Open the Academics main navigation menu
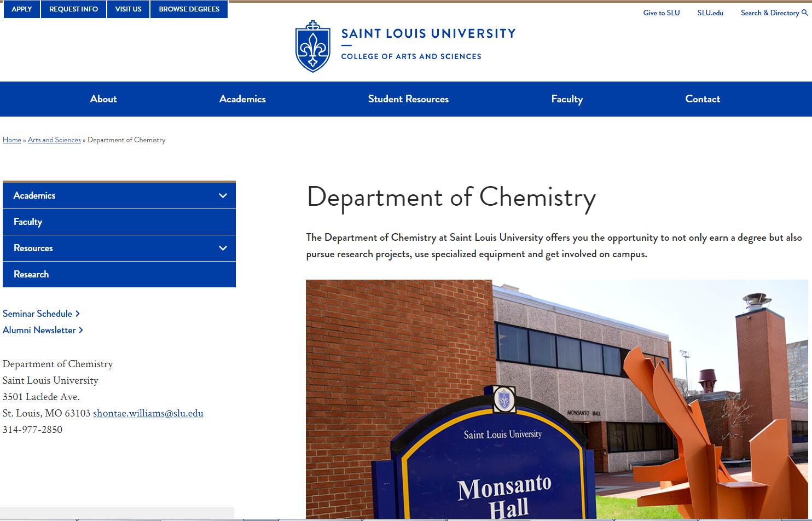Viewport: 812px width, 521px height. (x=242, y=99)
